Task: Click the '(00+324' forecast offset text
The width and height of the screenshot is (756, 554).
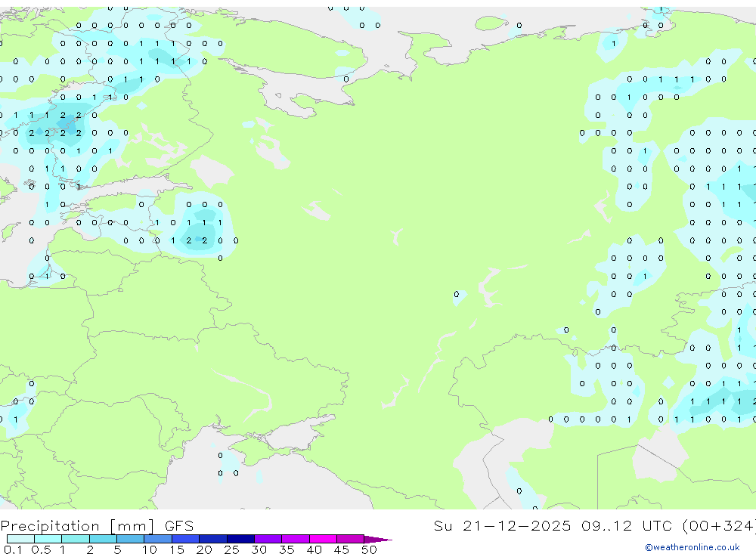Action: coord(719,526)
